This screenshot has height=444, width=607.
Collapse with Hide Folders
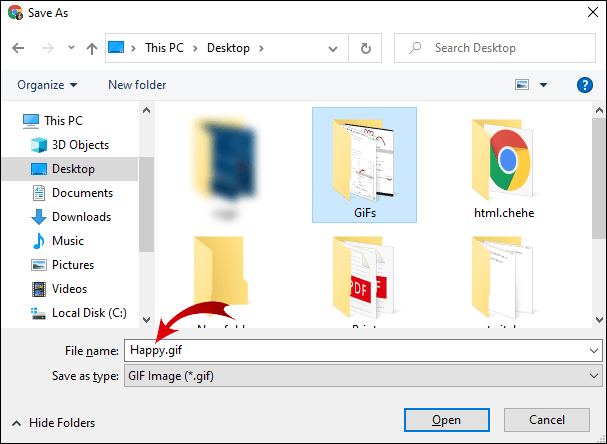click(x=53, y=423)
